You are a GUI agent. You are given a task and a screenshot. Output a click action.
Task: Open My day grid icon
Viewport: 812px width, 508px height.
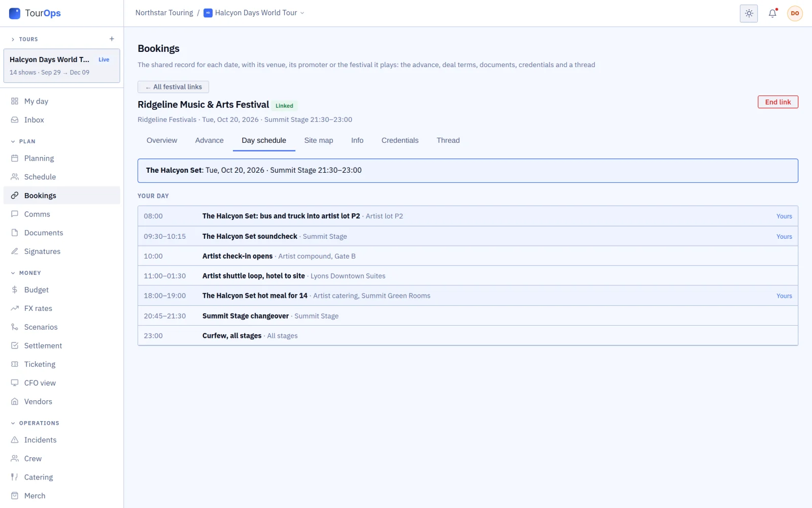point(15,101)
